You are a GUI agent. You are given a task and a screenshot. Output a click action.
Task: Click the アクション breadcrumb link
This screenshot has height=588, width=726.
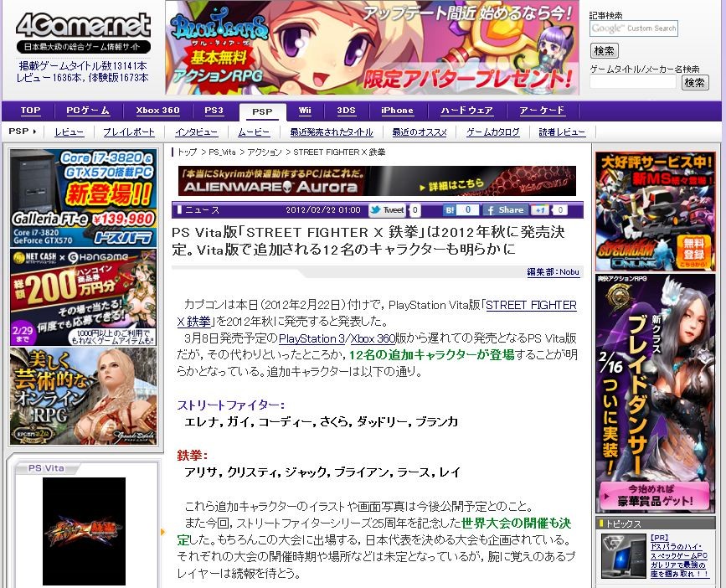point(264,152)
